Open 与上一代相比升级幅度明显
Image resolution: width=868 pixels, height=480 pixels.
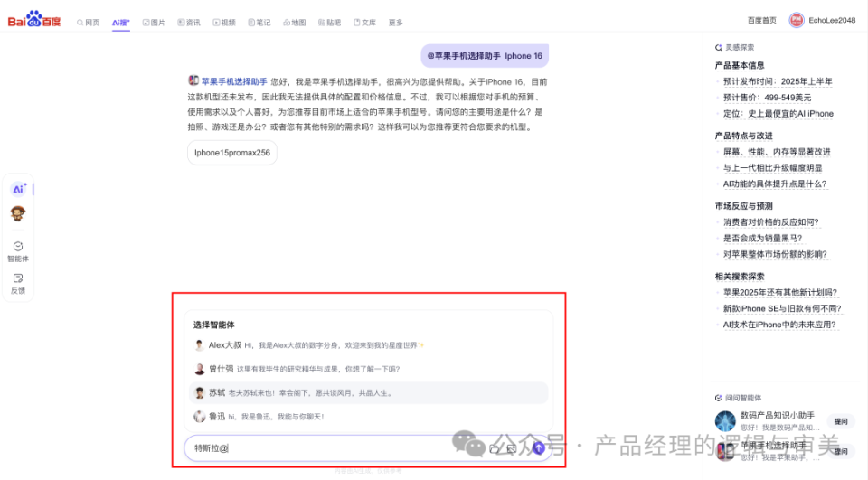coord(772,168)
